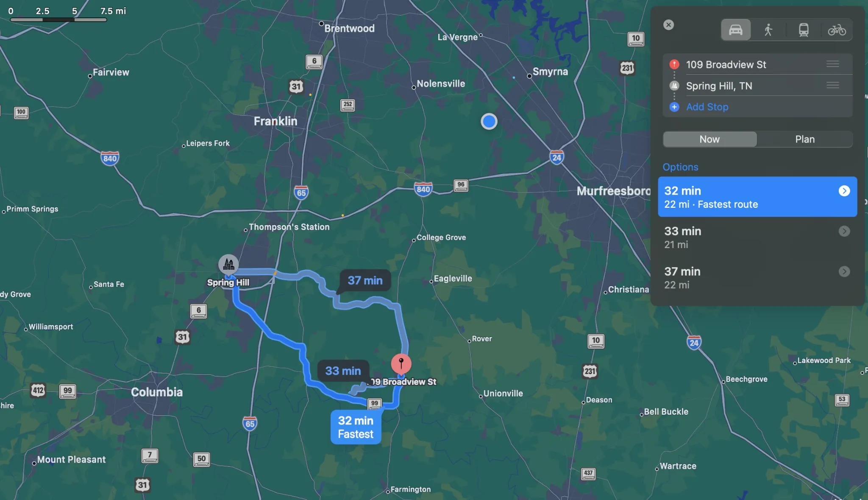Expand details for the 32 min fastest route
The image size is (868, 500).
click(x=844, y=191)
